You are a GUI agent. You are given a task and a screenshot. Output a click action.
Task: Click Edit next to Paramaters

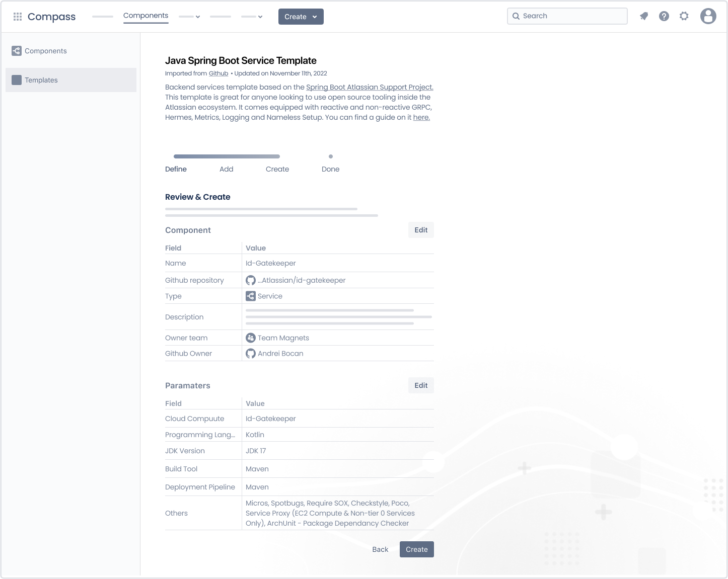[420, 385]
